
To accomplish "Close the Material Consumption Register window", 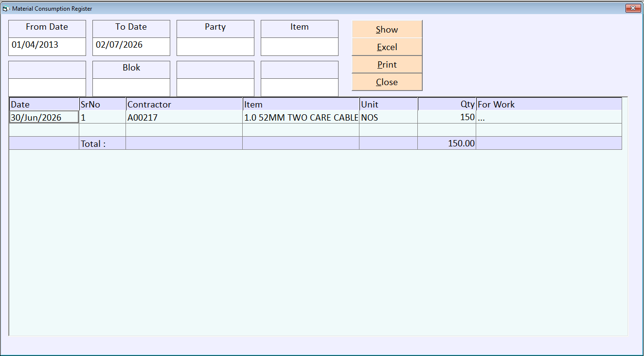I will 633,8.
